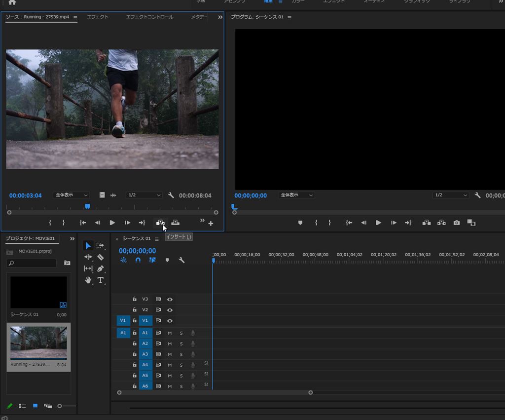Click the Insert button in Source monitor

[160, 223]
